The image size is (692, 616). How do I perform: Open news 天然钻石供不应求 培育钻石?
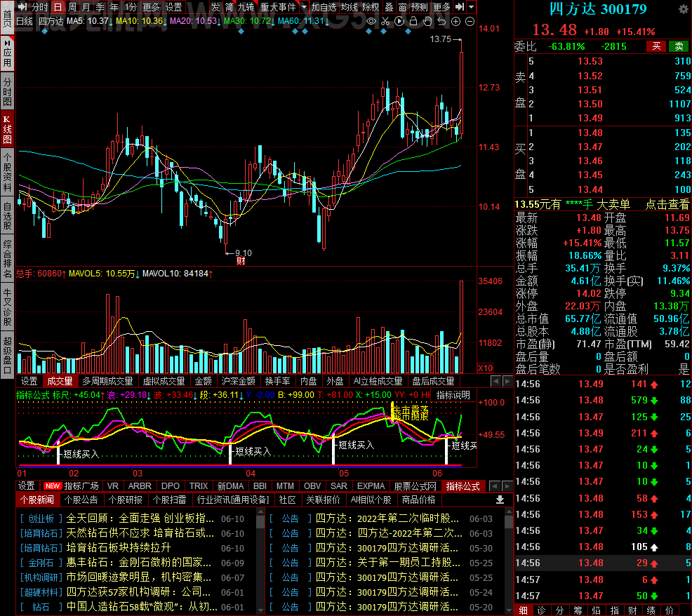(140, 533)
